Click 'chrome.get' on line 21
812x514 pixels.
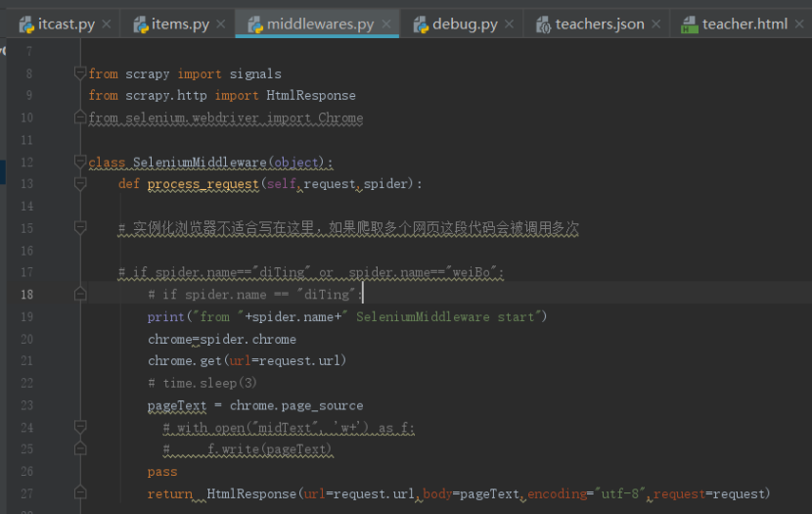point(184,361)
